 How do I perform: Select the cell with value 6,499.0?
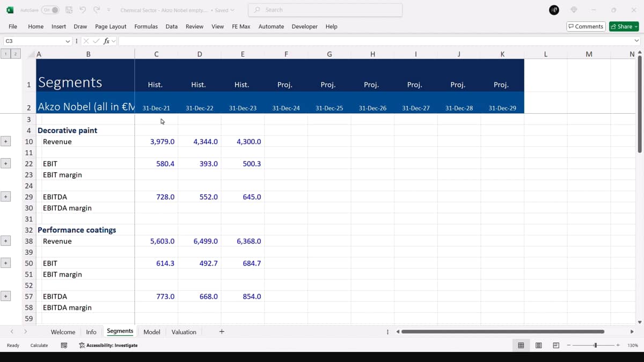[200, 241]
